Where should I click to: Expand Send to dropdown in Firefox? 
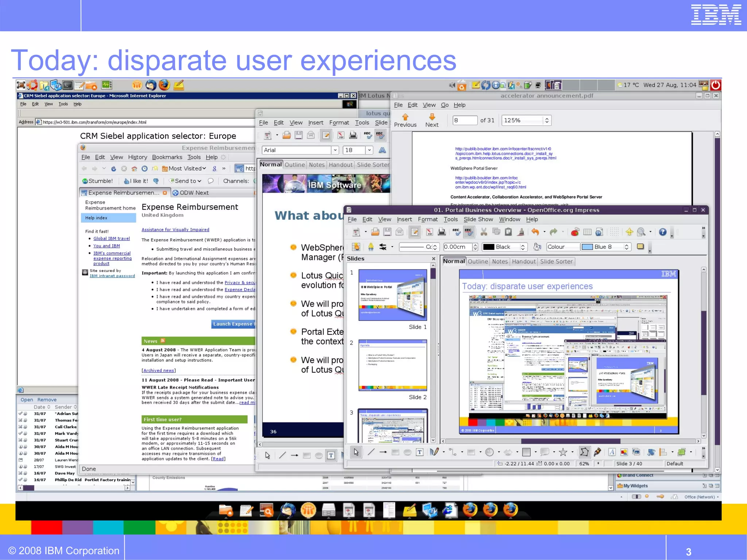coord(185,181)
